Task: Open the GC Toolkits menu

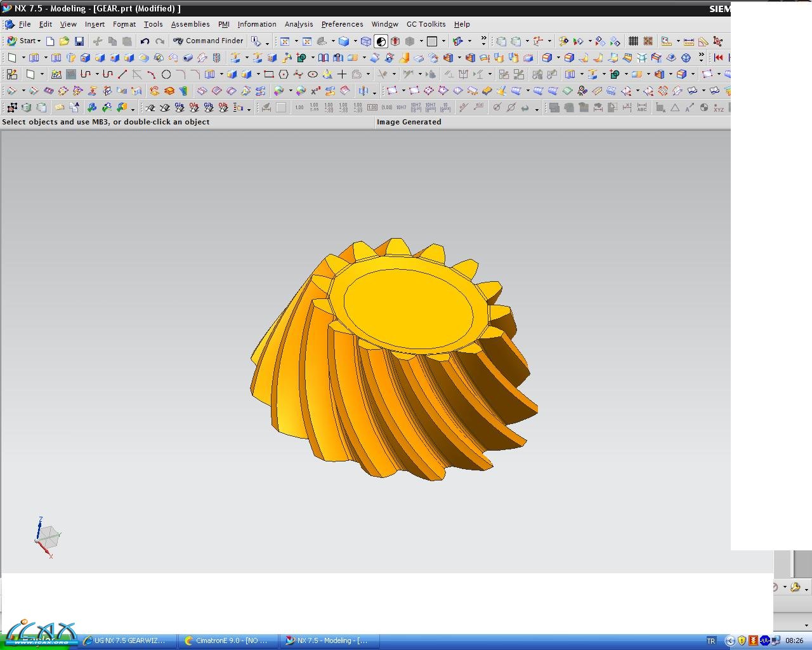Action: pos(426,24)
